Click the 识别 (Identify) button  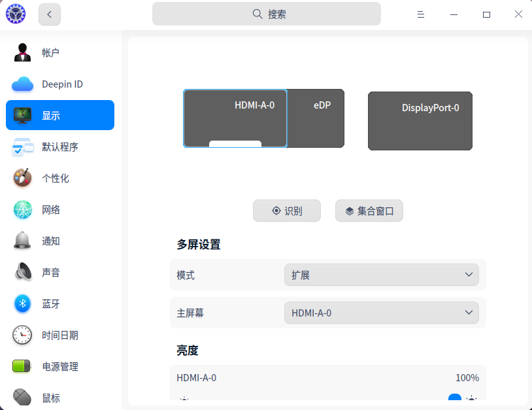point(286,211)
